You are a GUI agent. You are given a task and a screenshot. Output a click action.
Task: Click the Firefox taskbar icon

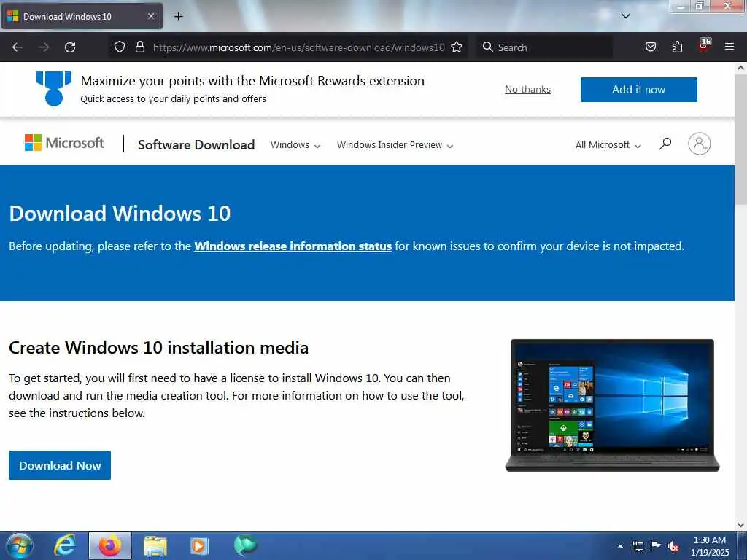tap(110, 545)
